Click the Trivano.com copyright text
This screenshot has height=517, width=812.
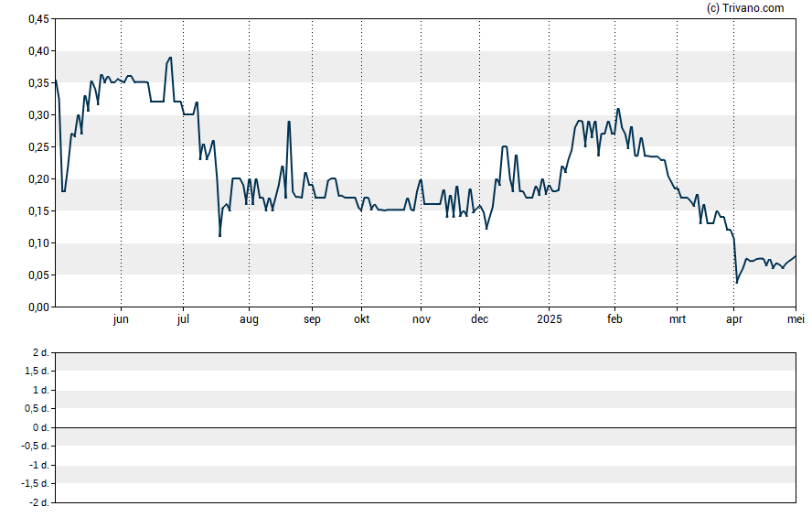(x=745, y=7)
